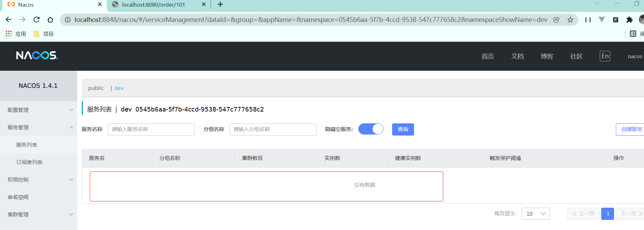
Task: Open the browser home page
Action: (x=50, y=20)
